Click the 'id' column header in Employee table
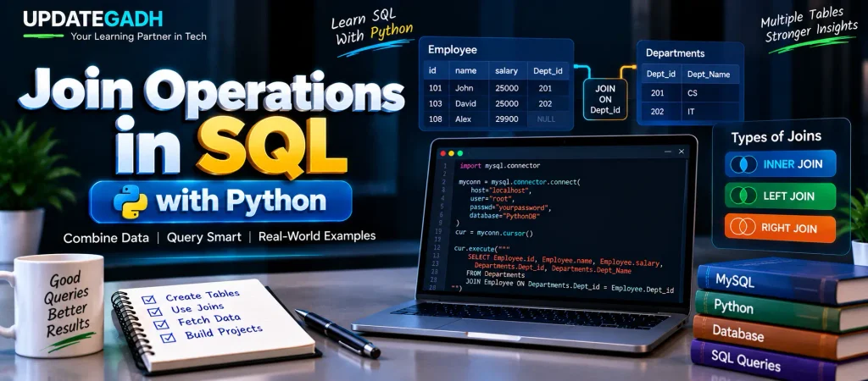The image size is (868, 381). pyautogui.click(x=432, y=71)
